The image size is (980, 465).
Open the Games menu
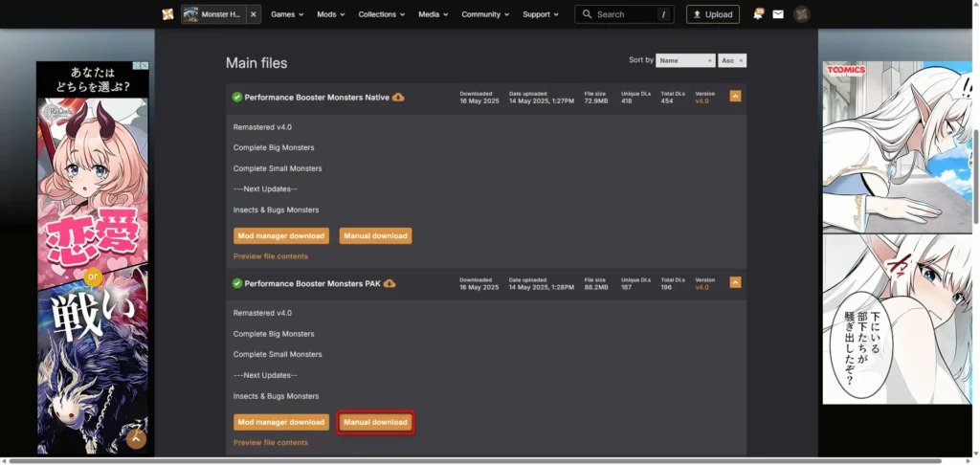[x=287, y=14]
